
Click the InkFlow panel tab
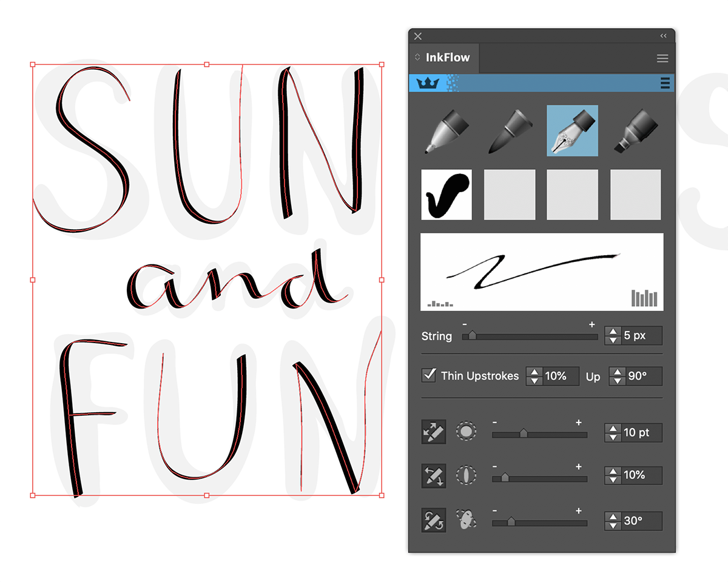(448, 58)
